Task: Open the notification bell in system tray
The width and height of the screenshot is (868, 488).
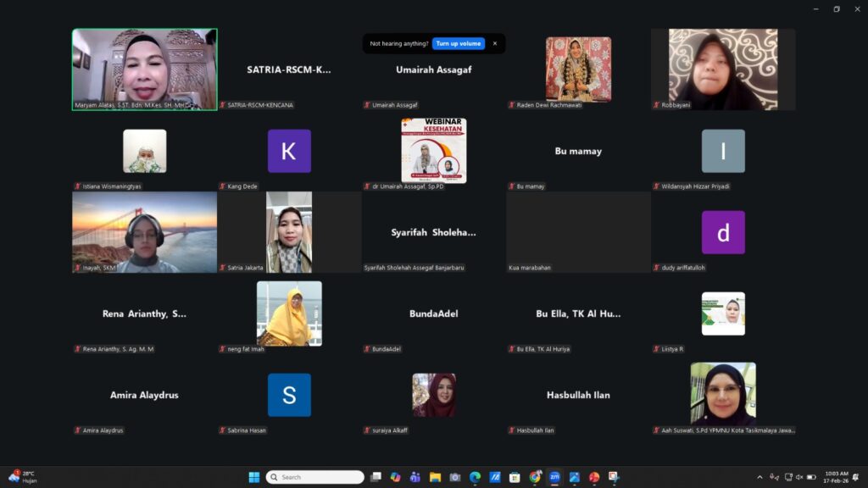Action: pyautogui.click(x=856, y=477)
